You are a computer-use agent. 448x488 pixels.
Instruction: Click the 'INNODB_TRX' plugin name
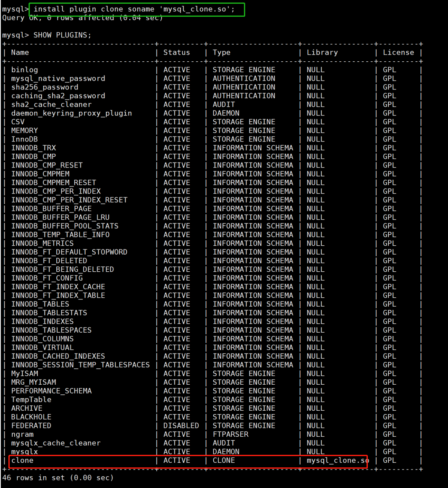(x=34, y=148)
